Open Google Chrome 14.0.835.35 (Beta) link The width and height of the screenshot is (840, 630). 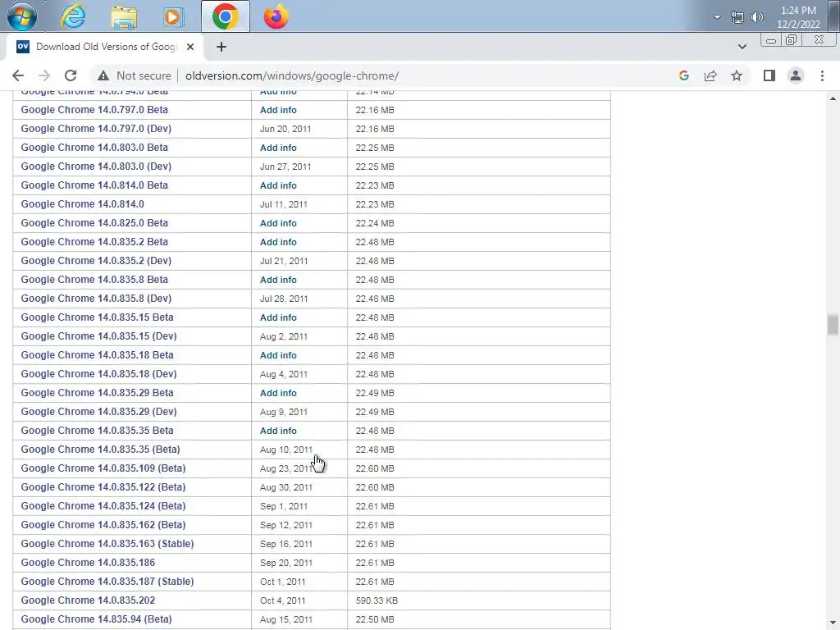100,450
